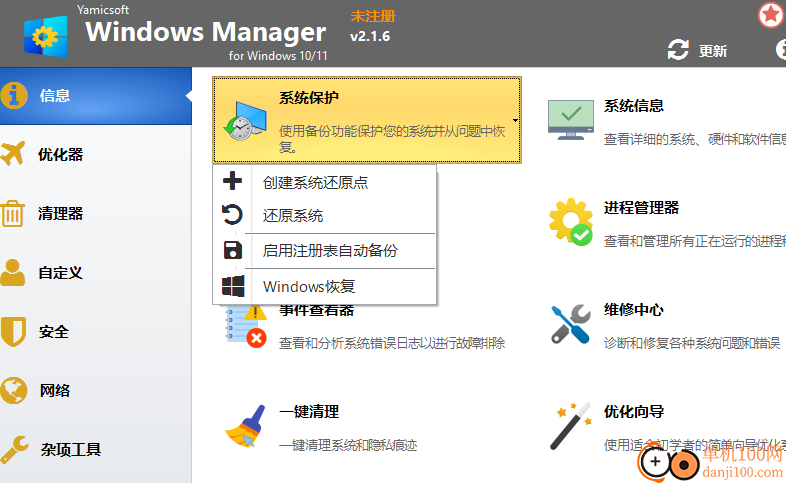Click the undo arrow icon beside 还原系统
This screenshot has width=786, height=483.
232,214
